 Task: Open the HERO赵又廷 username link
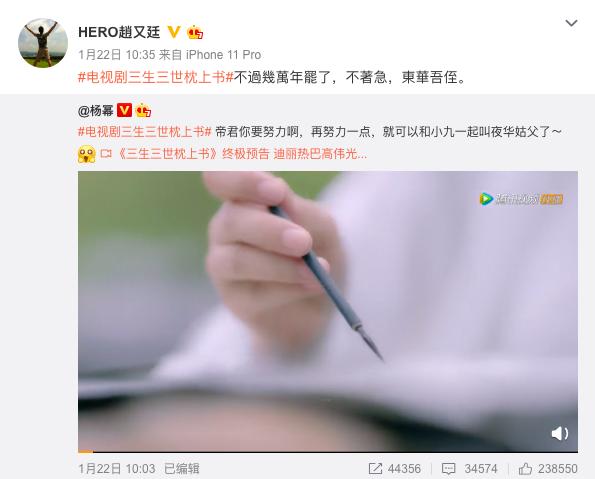(119, 32)
